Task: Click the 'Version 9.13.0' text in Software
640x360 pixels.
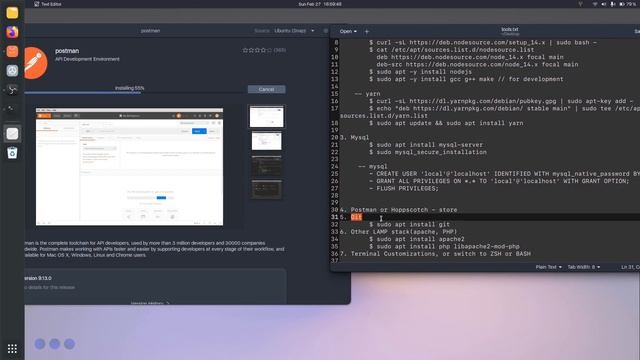Action: (38, 278)
